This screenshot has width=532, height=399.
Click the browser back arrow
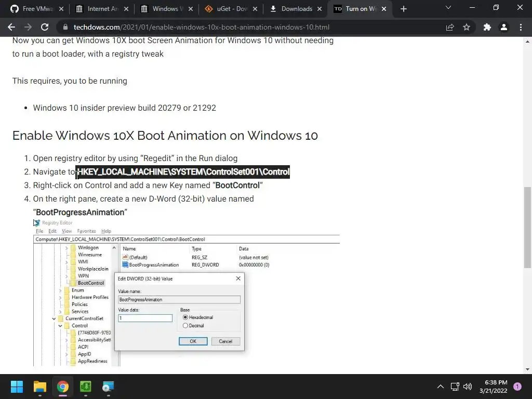coord(11,27)
